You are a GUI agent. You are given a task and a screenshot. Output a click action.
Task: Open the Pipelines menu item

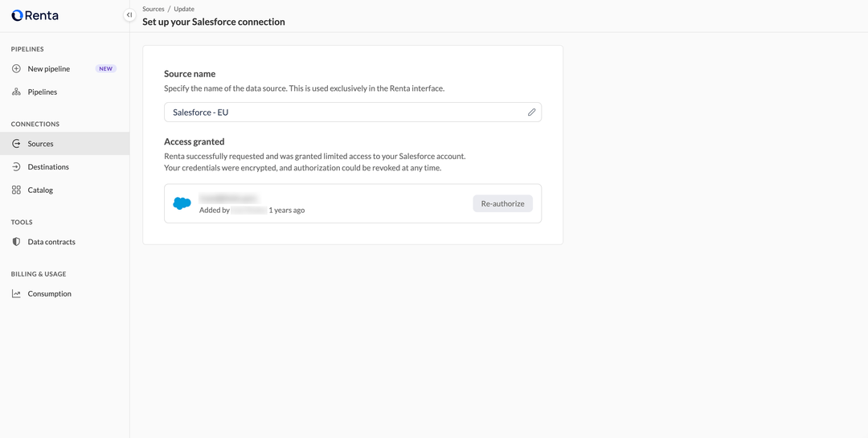click(x=65, y=92)
